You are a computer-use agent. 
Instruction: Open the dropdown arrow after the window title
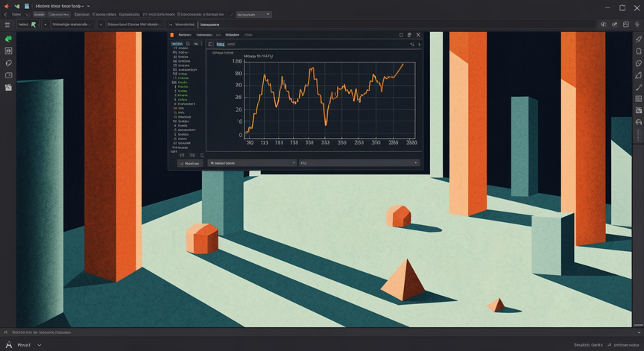[88, 6]
